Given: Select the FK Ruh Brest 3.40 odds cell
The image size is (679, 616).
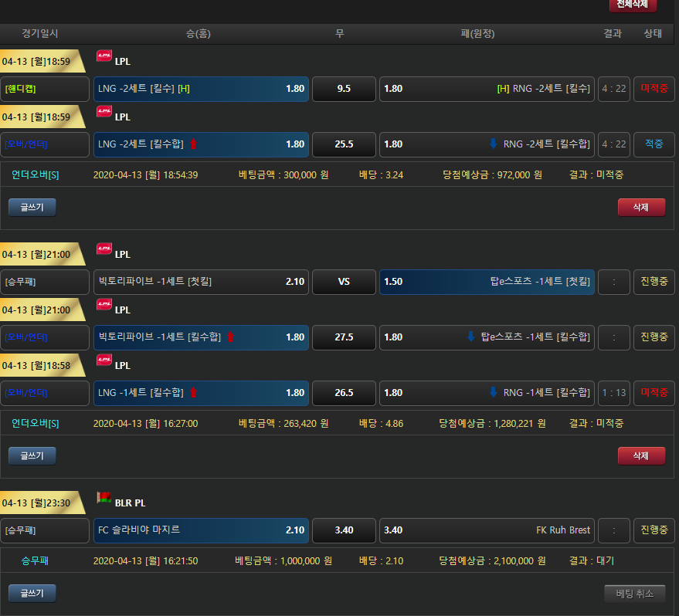Looking at the screenshot, I should coord(487,530).
